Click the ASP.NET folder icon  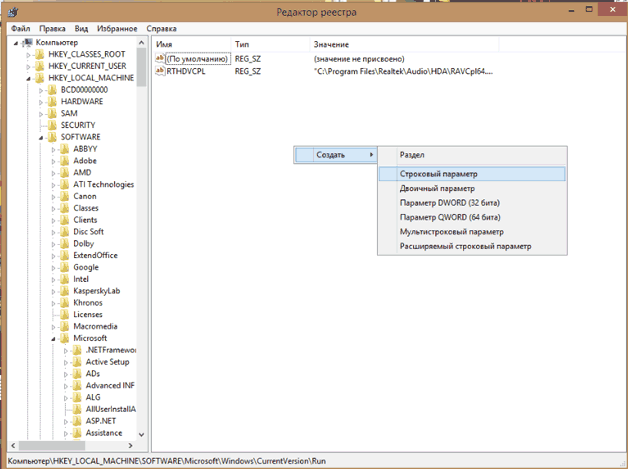tap(76, 421)
